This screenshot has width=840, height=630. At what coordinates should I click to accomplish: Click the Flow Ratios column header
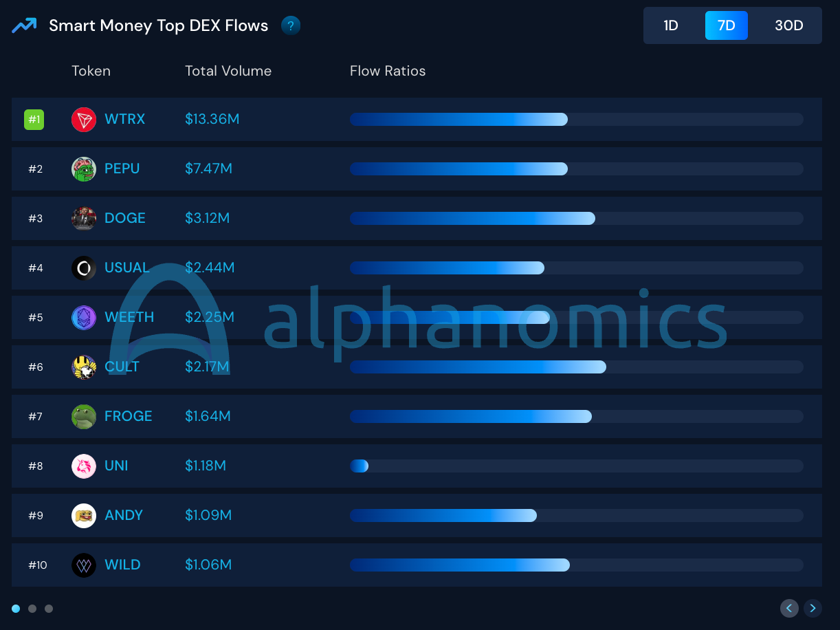[x=388, y=71]
